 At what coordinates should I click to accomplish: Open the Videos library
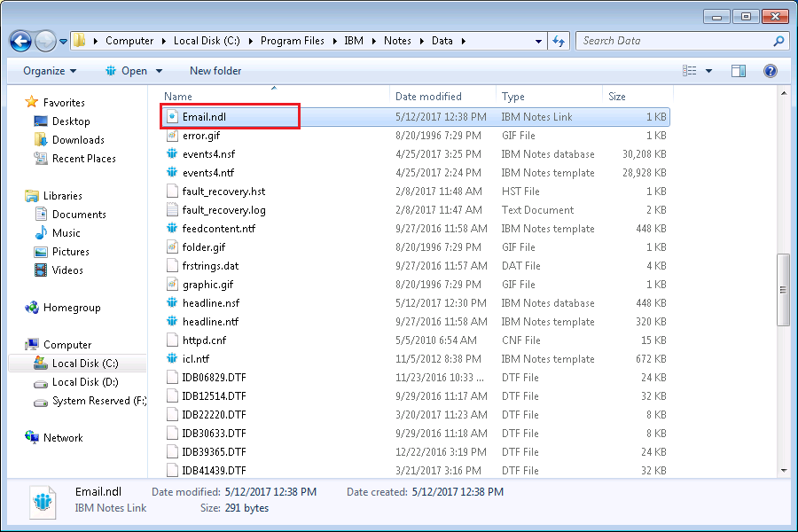coord(67,270)
